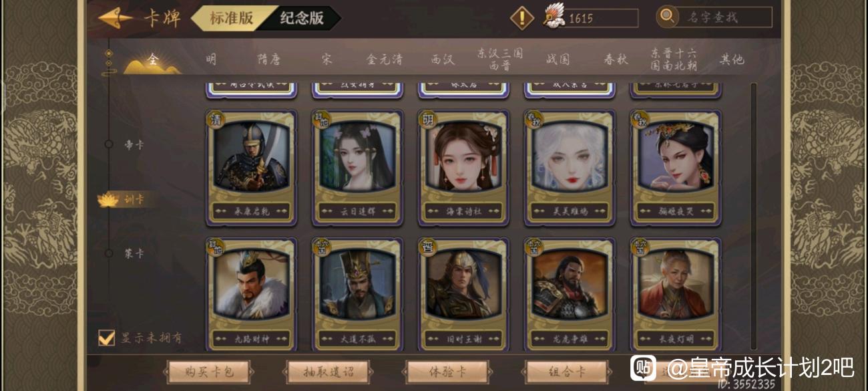Select the 帝卡 category in the sidebar
Viewport: 868px width, 391px height.
134,144
